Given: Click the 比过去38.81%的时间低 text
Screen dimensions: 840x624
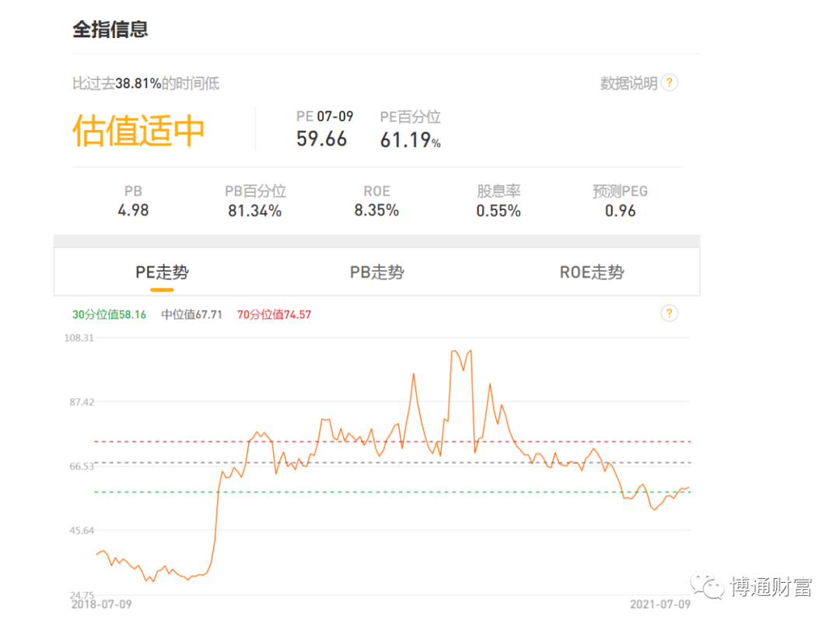Looking at the screenshot, I should pyautogui.click(x=145, y=83).
